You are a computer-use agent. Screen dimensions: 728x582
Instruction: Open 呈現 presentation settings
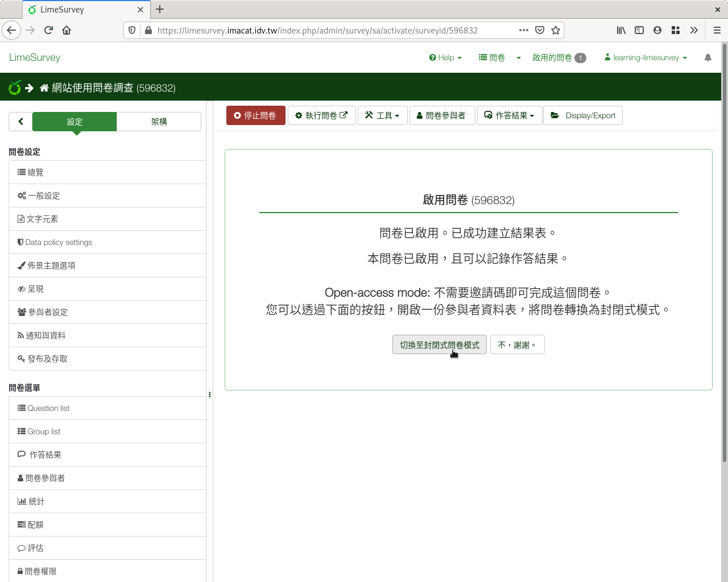107,289
